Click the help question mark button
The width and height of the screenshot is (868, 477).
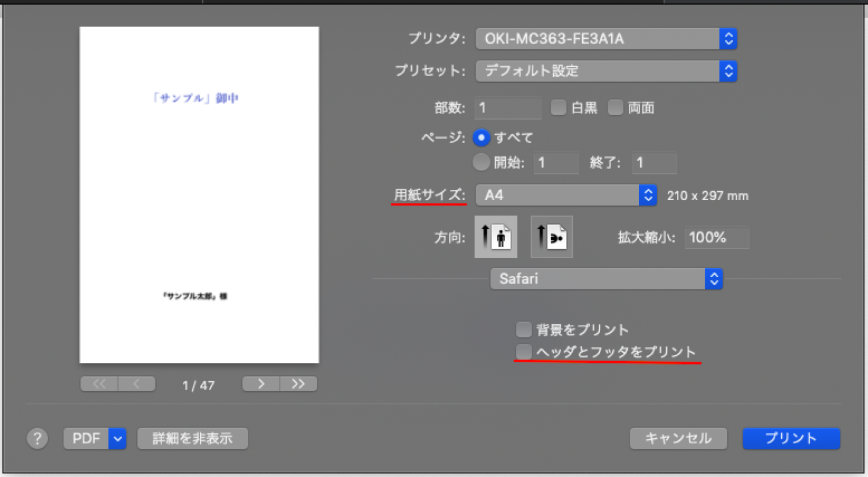click(x=37, y=438)
